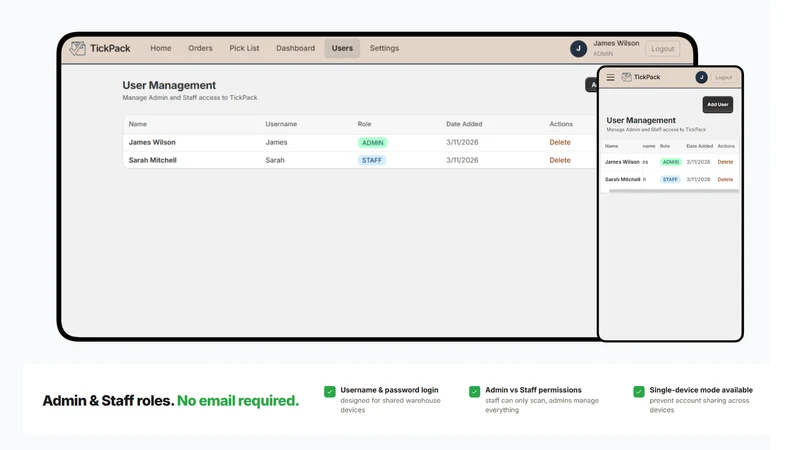Click James Wilson name in tablet header
800x450 pixels.
616,43
